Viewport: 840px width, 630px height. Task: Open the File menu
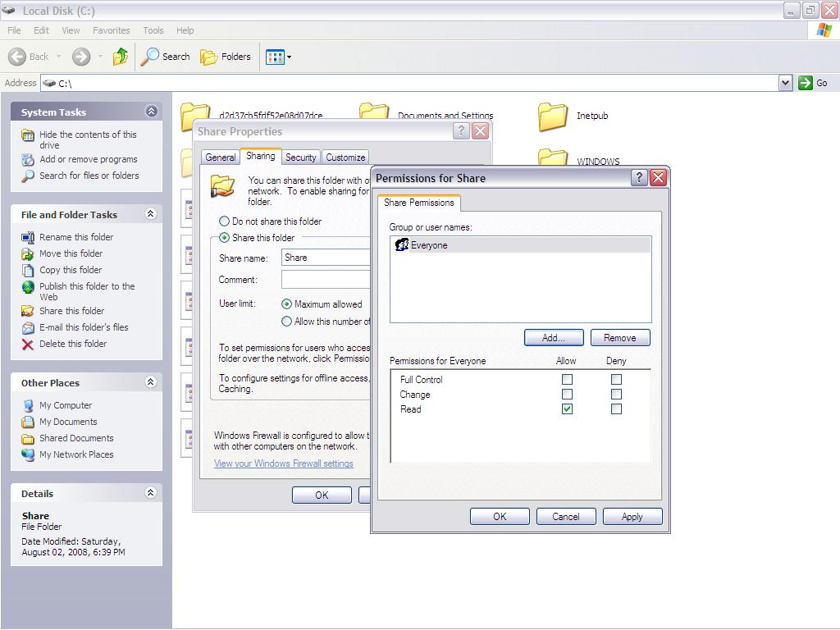[14, 30]
